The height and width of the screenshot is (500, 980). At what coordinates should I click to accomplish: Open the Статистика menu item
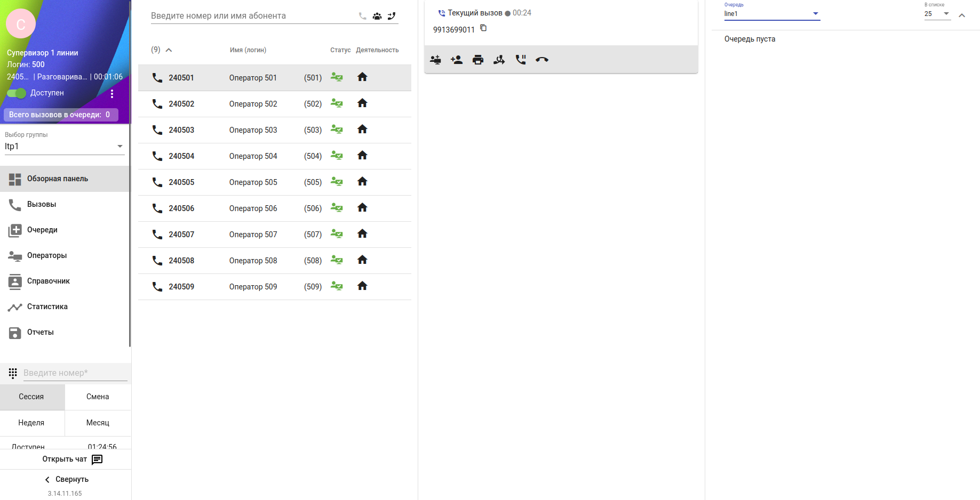47,307
